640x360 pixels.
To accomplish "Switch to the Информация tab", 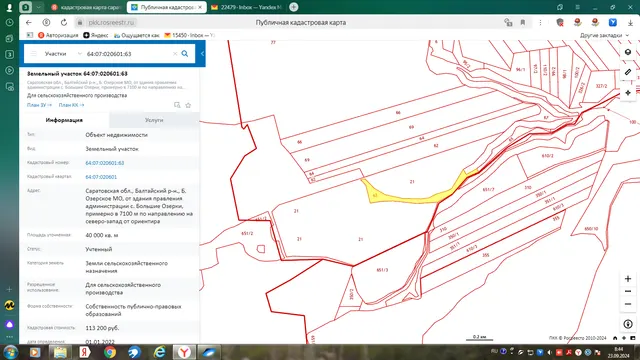I will pyautogui.click(x=64, y=120).
